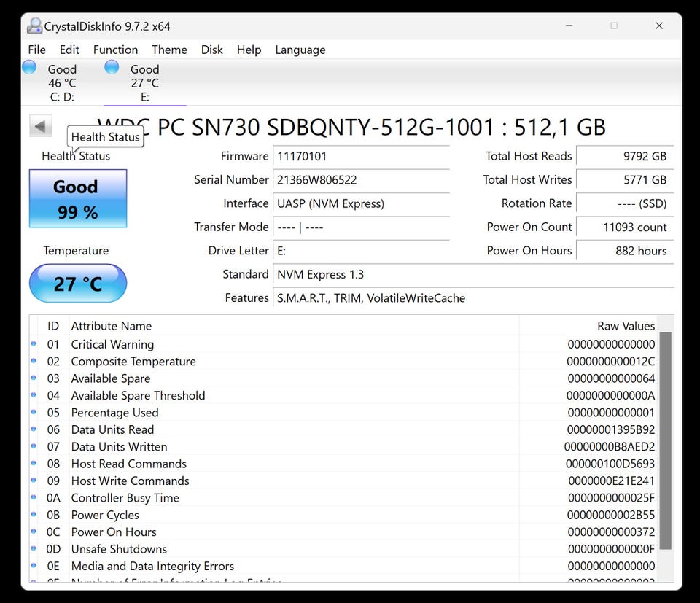
Task: Minimize the CrystalDiskInfo window
Action: (x=569, y=26)
